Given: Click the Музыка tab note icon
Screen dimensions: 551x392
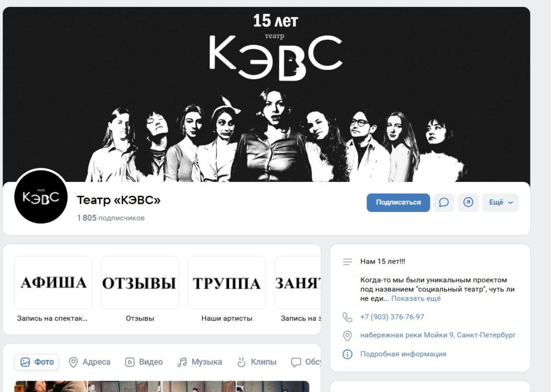Looking at the screenshot, I should click(x=182, y=362).
